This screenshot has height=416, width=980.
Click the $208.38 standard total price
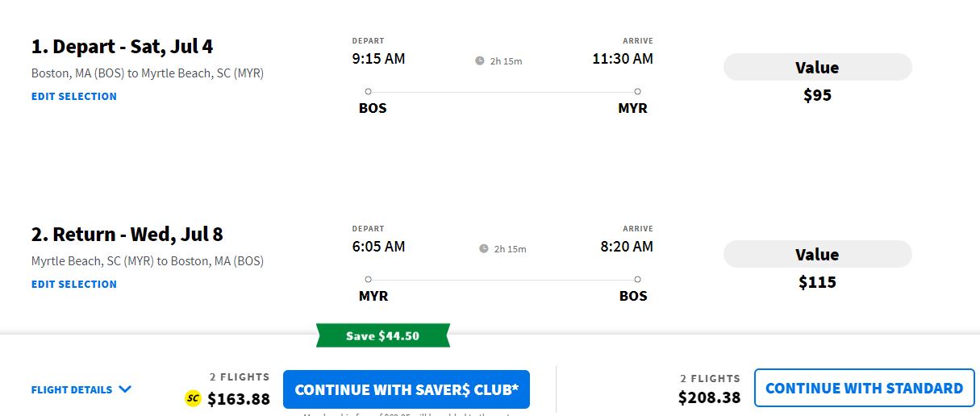coord(709,397)
